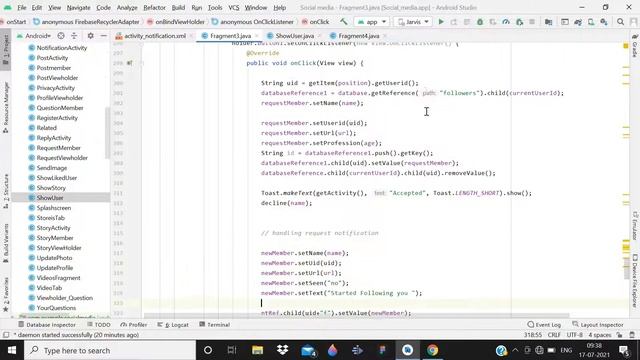The image size is (640, 360).
Task: Select NotificationActivity in project tree
Action: coord(62,48)
